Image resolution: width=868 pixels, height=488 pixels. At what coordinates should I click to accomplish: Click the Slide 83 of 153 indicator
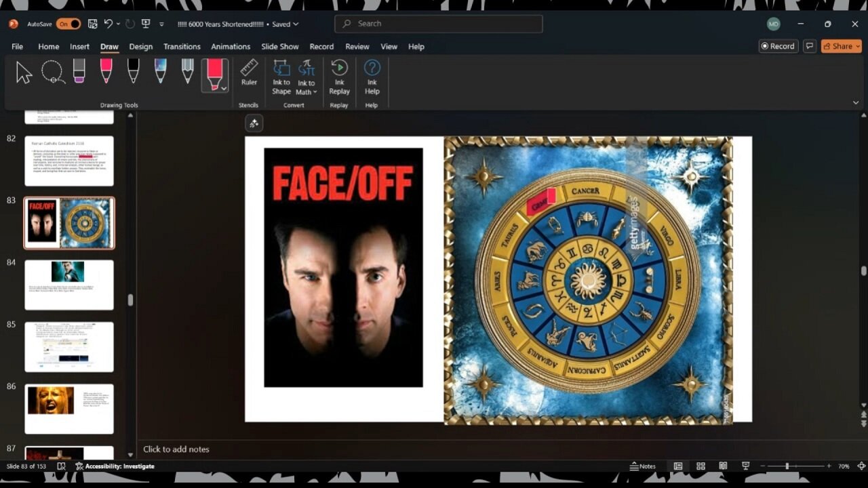(27, 466)
